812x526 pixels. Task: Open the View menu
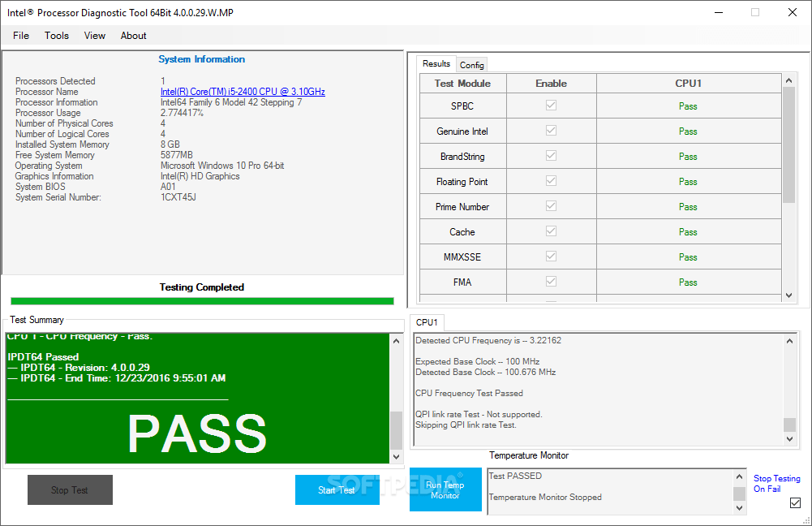tap(95, 36)
